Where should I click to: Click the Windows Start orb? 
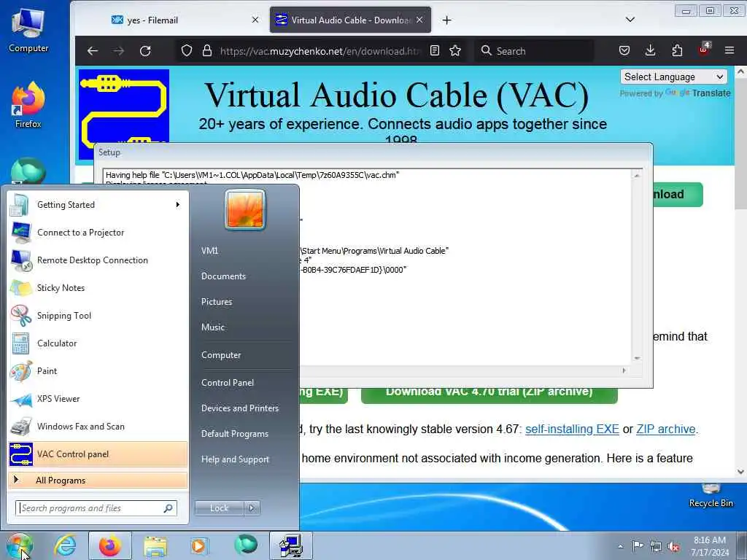pos(20,545)
